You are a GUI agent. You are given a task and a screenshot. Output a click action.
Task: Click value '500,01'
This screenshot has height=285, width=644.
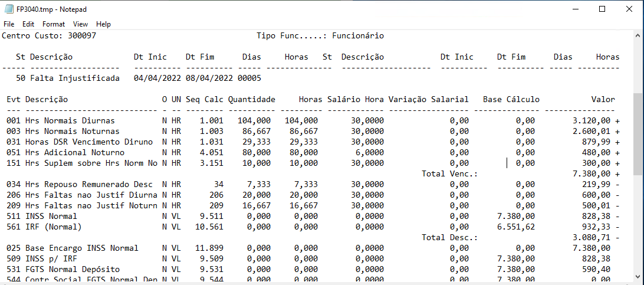click(596, 206)
